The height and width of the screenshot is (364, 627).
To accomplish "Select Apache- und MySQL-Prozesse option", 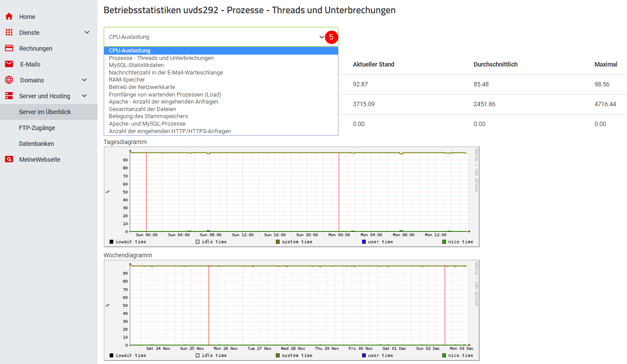I will tap(147, 124).
